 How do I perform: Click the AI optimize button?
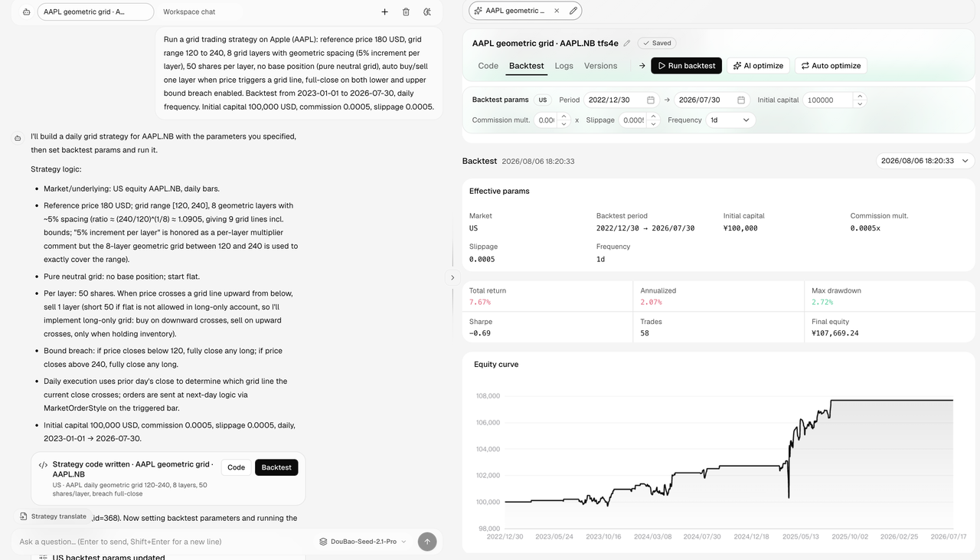[x=758, y=66]
